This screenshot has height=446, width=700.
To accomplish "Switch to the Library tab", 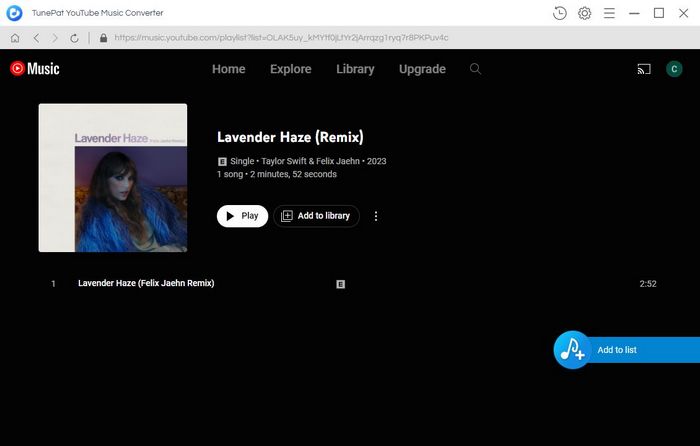I will (355, 69).
